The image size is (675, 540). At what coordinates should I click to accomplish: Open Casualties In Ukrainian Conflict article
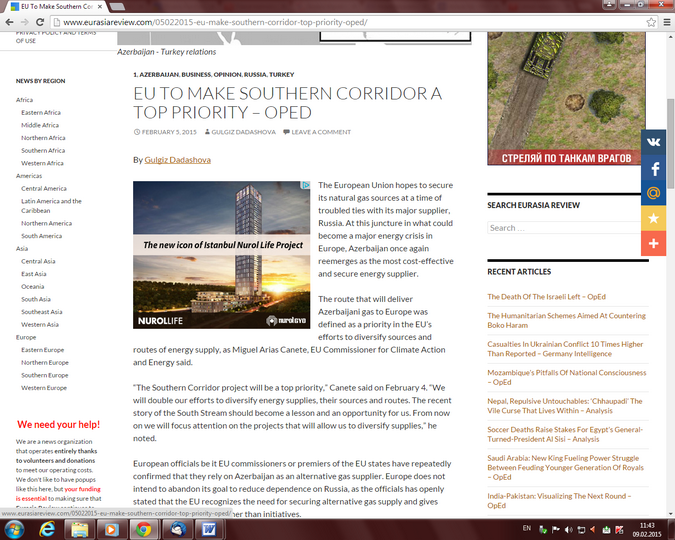[565, 349]
